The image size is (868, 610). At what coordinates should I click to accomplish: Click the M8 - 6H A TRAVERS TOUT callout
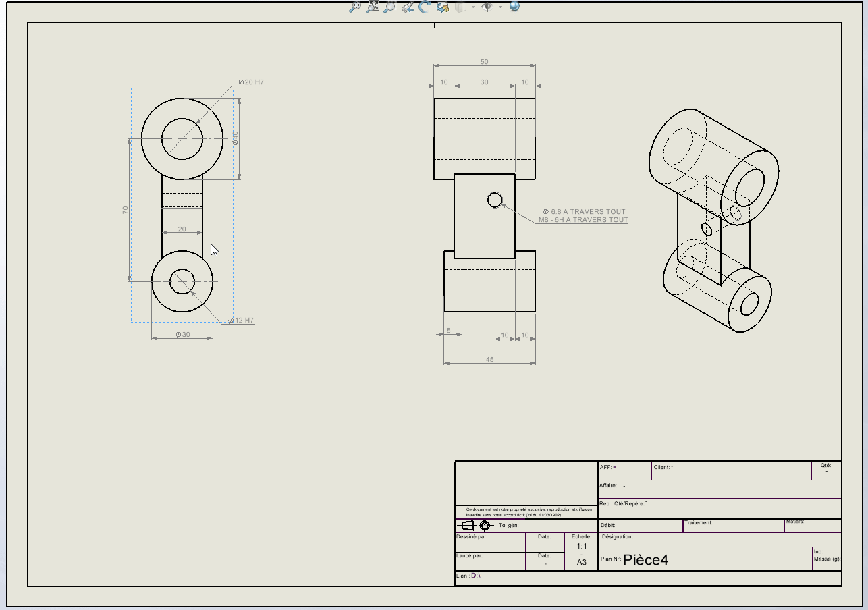tap(583, 220)
